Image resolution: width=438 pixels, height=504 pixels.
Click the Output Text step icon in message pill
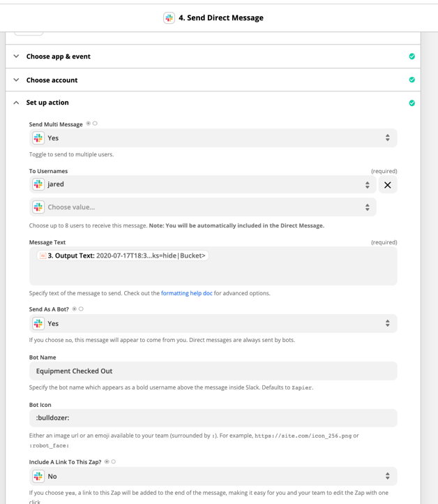(x=43, y=256)
